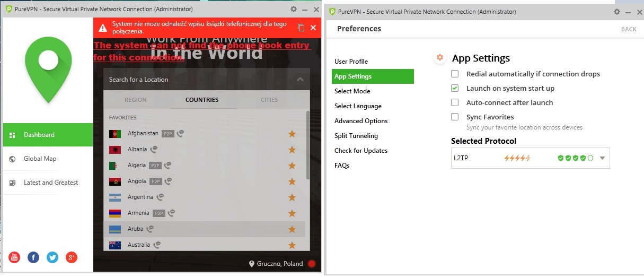Image resolution: width=644 pixels, height=277 pixels.
Task: Click the Afghanistan flag icon
Action: [x=115, y=134]
